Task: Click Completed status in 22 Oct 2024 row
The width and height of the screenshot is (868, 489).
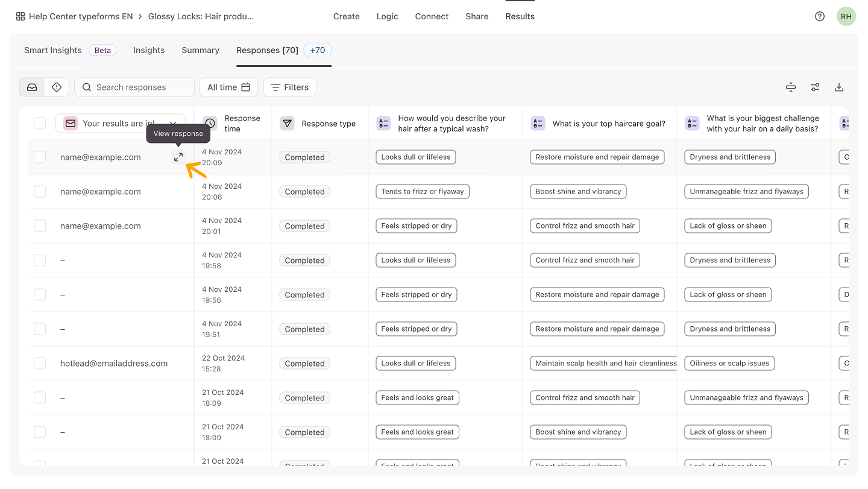Action: pos(305,364)
